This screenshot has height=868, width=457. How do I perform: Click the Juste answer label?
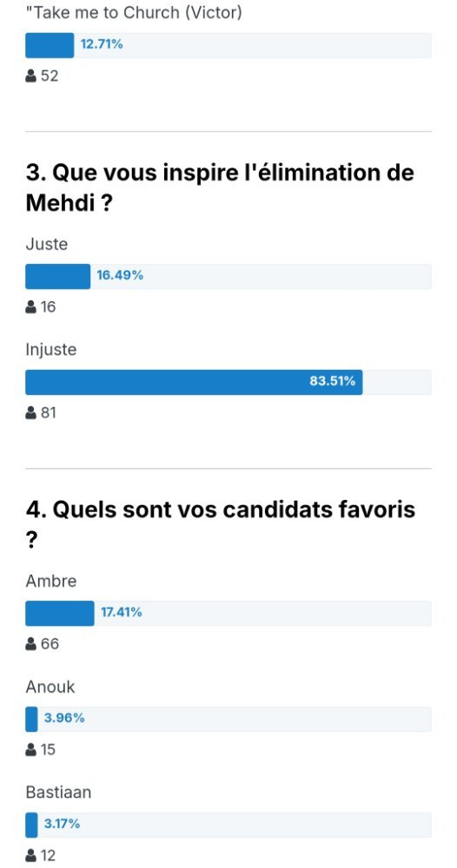click(47, 244)
